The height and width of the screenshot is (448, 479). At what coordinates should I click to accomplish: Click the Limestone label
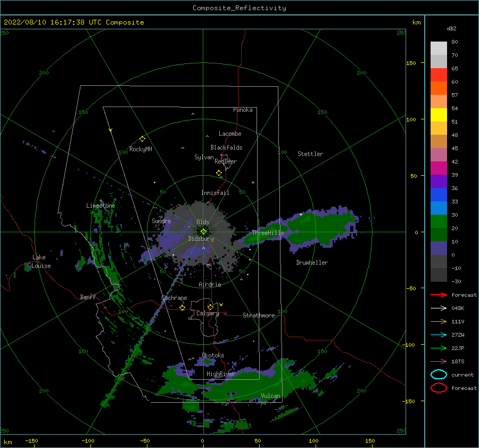(101, 206)
